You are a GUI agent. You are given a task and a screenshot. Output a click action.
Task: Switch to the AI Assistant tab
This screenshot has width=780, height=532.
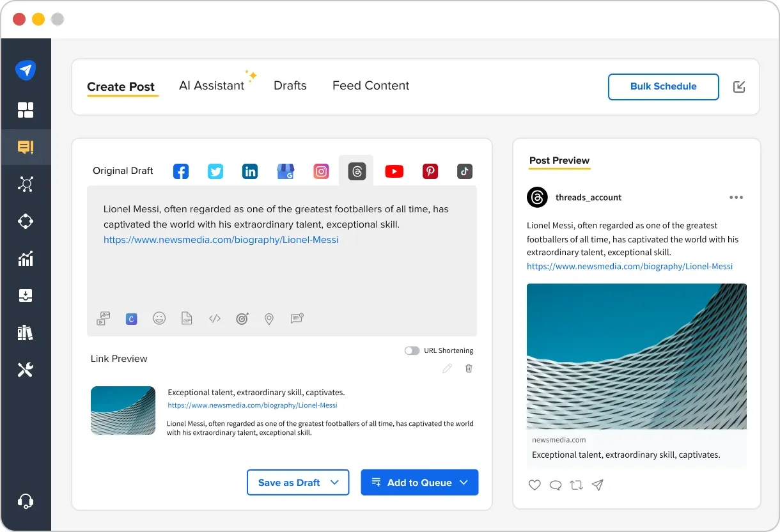click(212, 85)
